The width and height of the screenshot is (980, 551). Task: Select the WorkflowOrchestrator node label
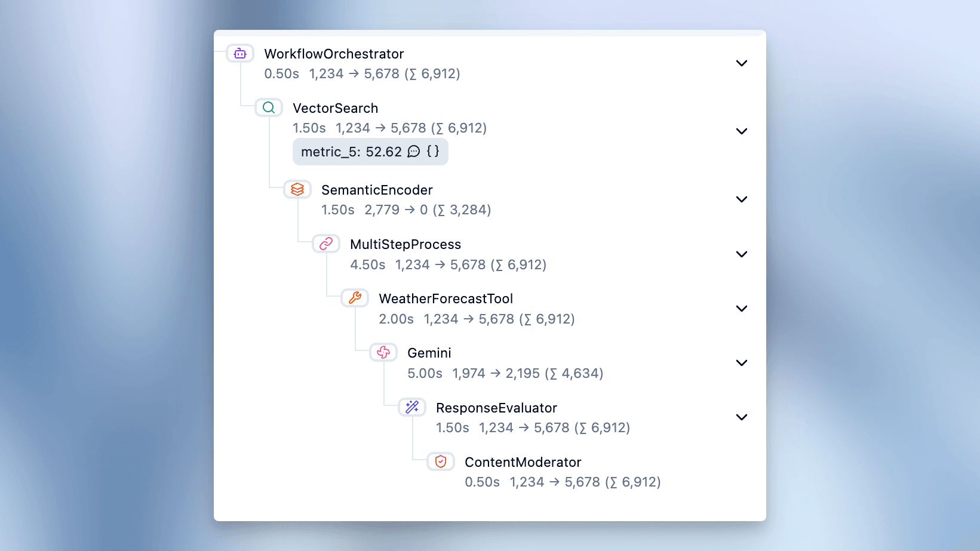pos(334,54)
